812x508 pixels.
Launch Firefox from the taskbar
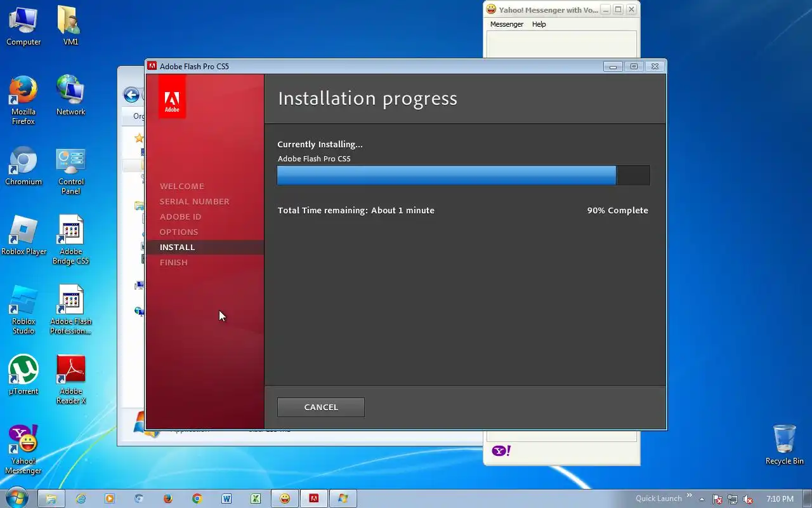(x=168, y=498)
